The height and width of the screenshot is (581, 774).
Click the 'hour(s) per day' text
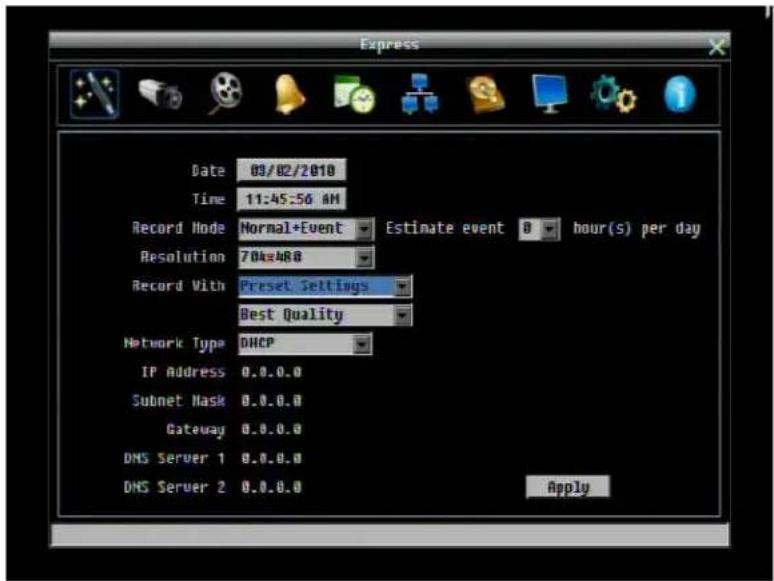[636, 229]
